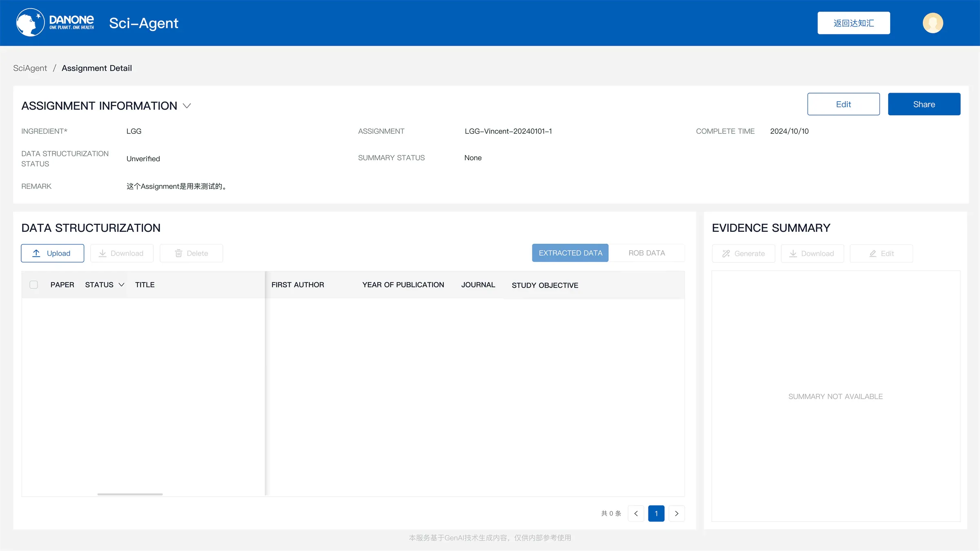Click Download in the Evidence Summary panel
Viewport: 980px width, 551px height.
point(813,253)
